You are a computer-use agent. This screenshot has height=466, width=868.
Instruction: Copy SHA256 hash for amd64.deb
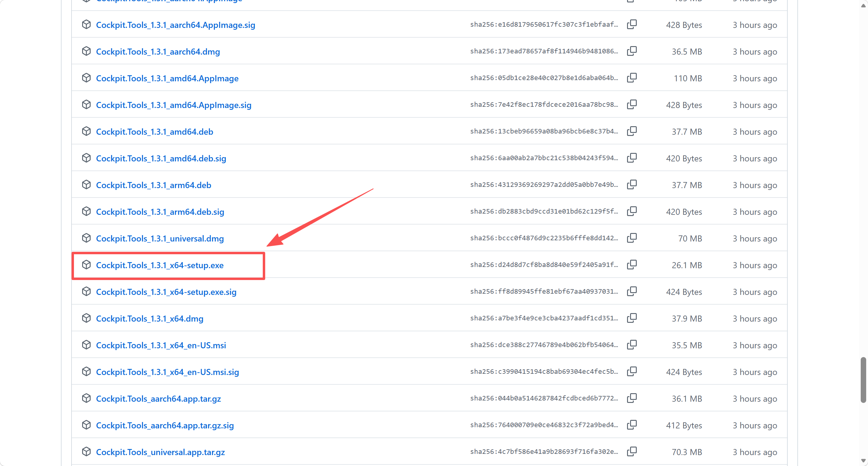[x=632, y=131]
